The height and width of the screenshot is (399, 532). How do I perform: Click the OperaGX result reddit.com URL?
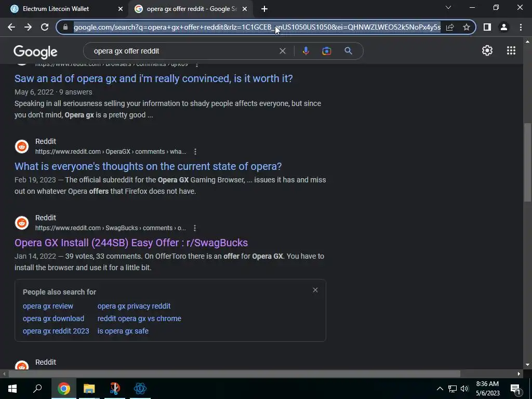pyautogui.click(x=111, y=152)
